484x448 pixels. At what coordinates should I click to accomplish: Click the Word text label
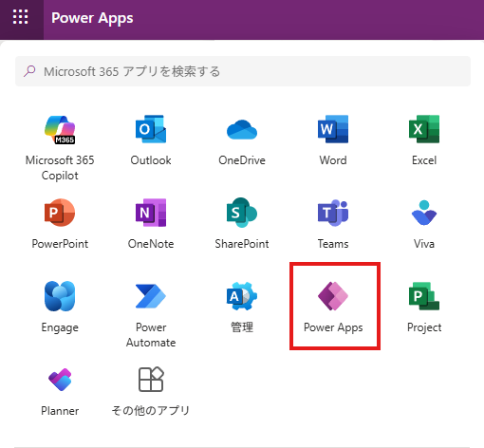[x=333, y=160]
